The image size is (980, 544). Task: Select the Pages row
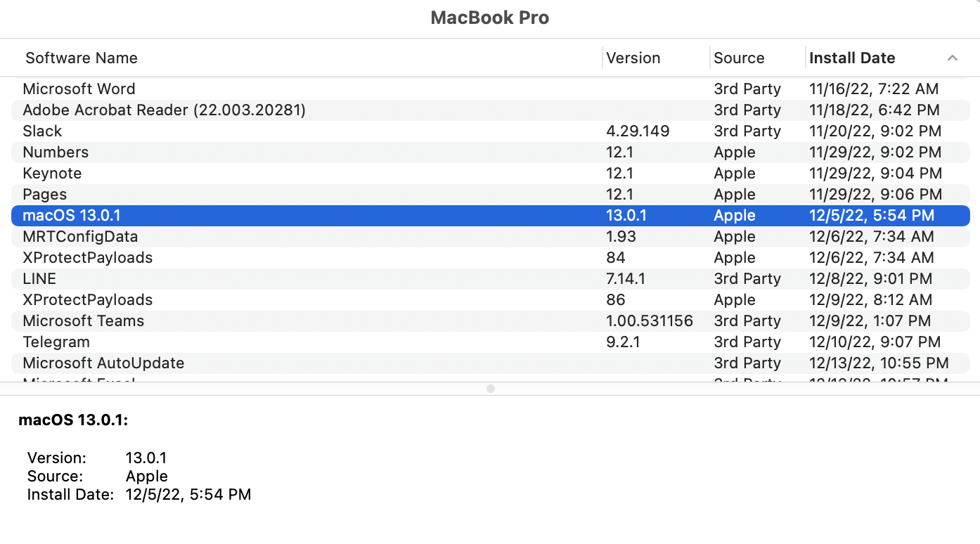491,195
